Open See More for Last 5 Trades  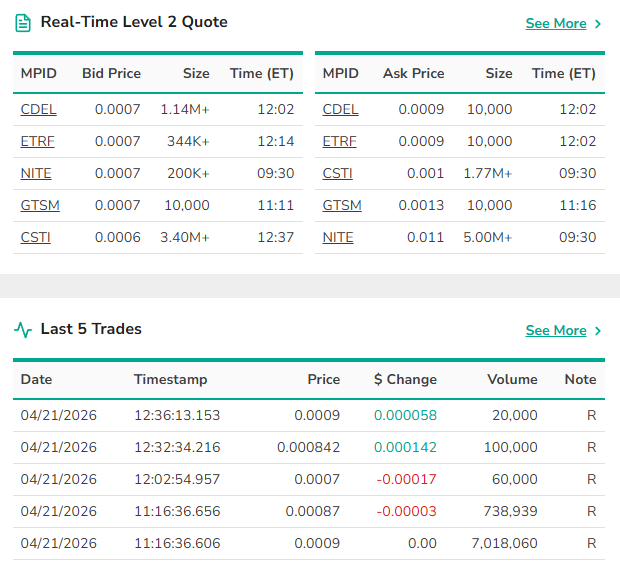pyautogui.click(x=556, y=330)
